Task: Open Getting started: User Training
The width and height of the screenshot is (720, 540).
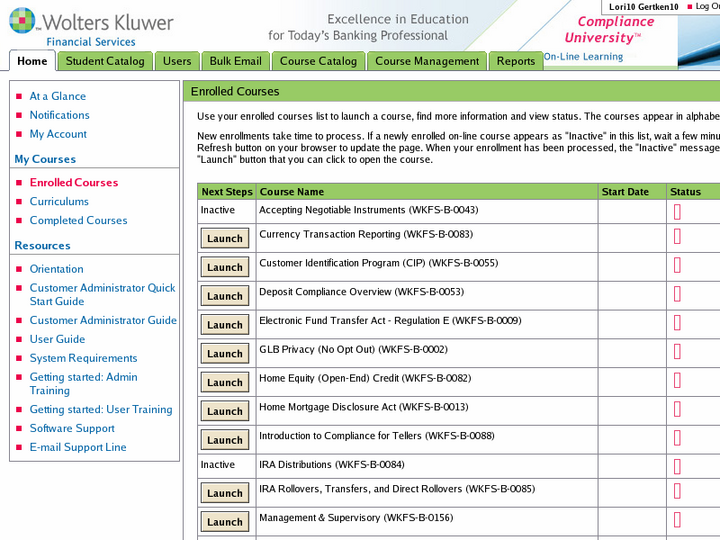Action: tap(101, 409)
